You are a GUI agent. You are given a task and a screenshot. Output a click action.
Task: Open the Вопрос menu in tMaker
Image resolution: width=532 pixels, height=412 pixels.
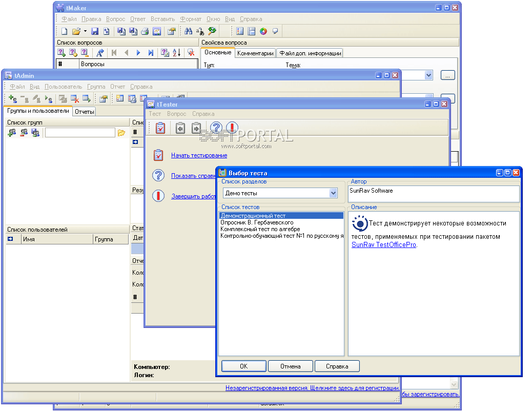[115, 19]
